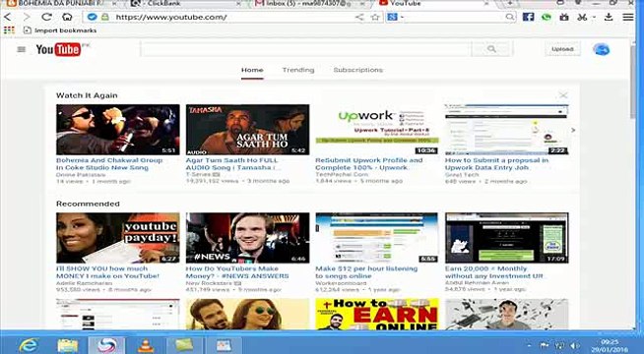The width and height of the screenshot is (644, 354).
Task: Open the browser home page icon
Action: (x=67, y=17)
